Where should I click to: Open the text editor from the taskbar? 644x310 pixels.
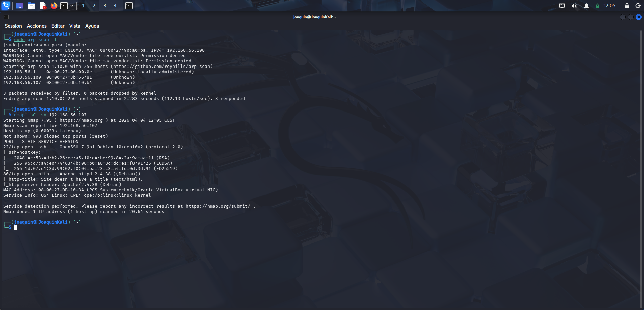[43, 6]
